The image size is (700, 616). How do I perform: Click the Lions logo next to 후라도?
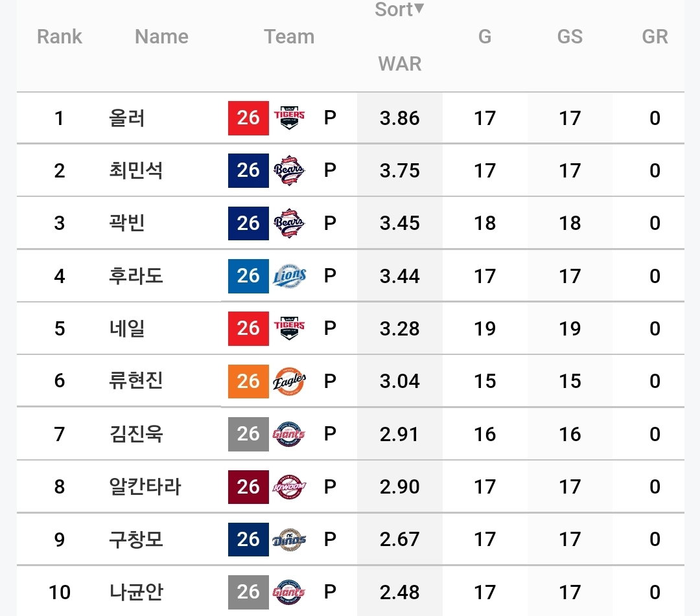(289, 276)
